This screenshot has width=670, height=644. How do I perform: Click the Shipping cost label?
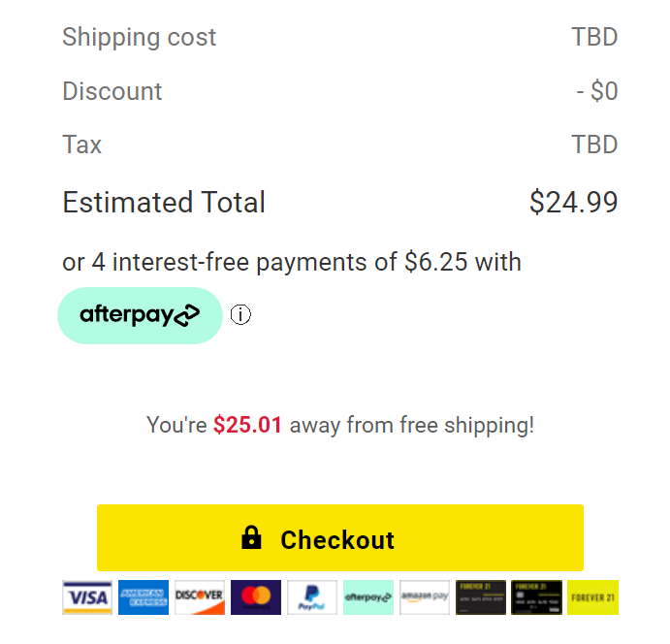click(140, 38)
